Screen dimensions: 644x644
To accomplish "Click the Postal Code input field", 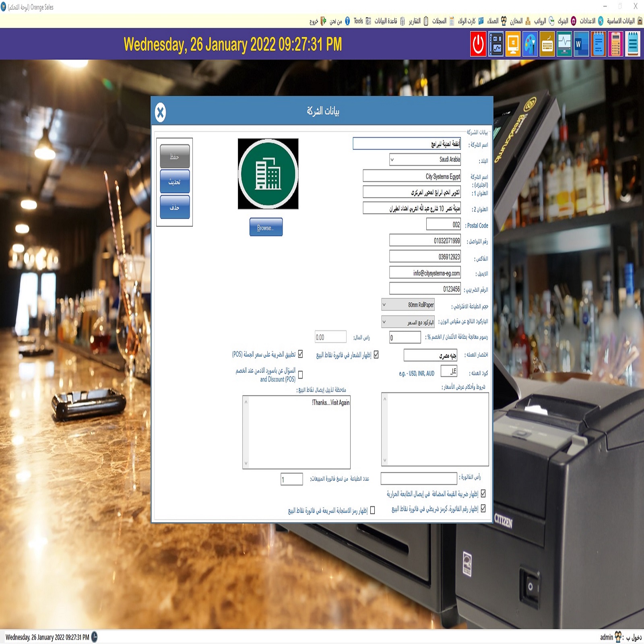I will 443,225.
